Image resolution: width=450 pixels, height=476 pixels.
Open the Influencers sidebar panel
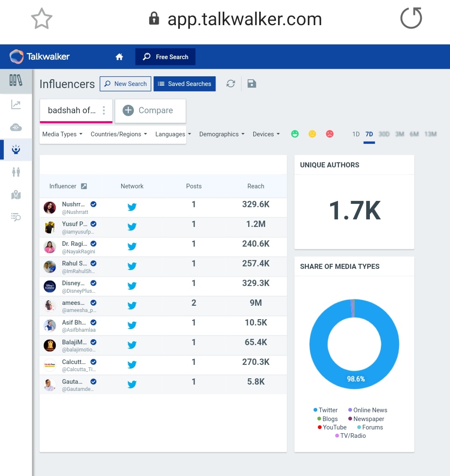[x=16, y=149]
